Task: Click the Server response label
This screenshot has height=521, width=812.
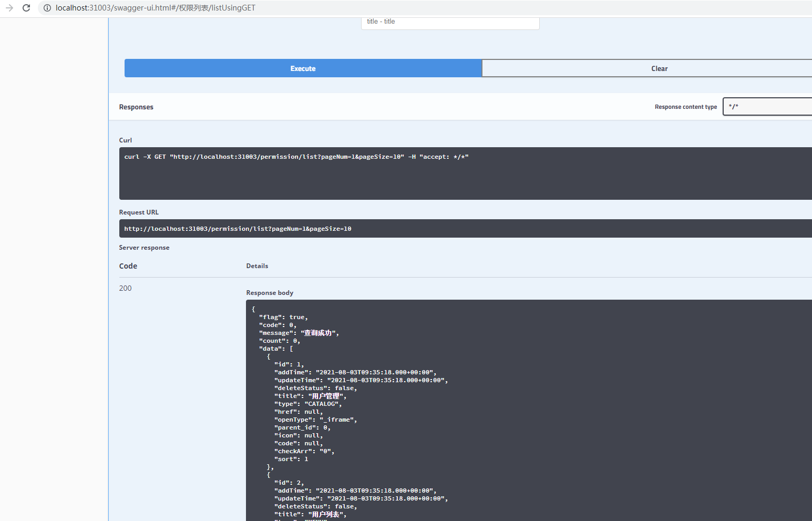Action: [144, 248]
